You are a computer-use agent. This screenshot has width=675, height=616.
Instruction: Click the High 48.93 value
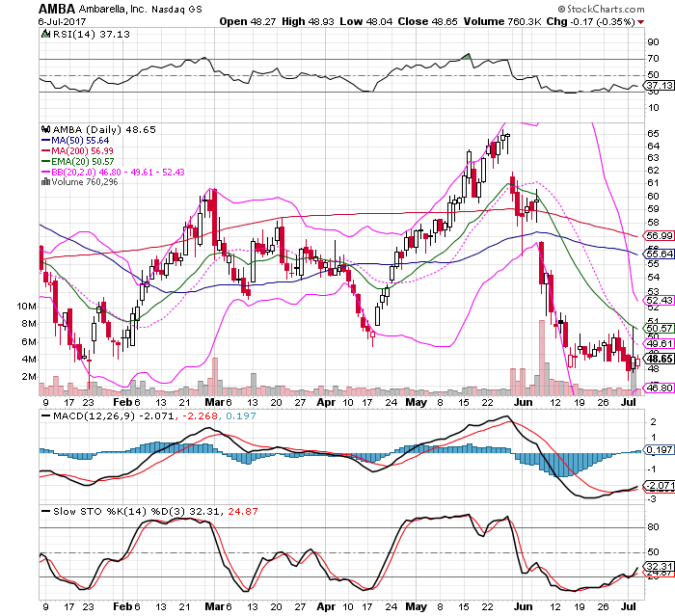click(x=308, y=21)
